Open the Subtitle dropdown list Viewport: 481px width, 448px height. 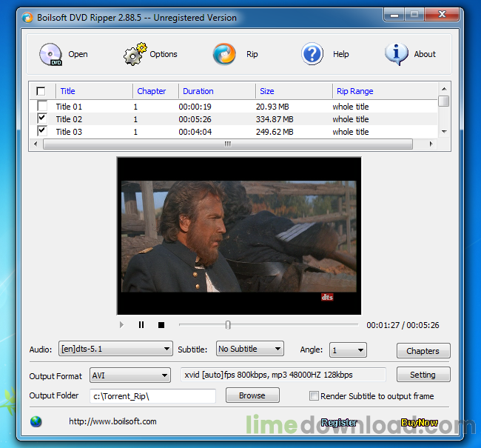(249, 349)
